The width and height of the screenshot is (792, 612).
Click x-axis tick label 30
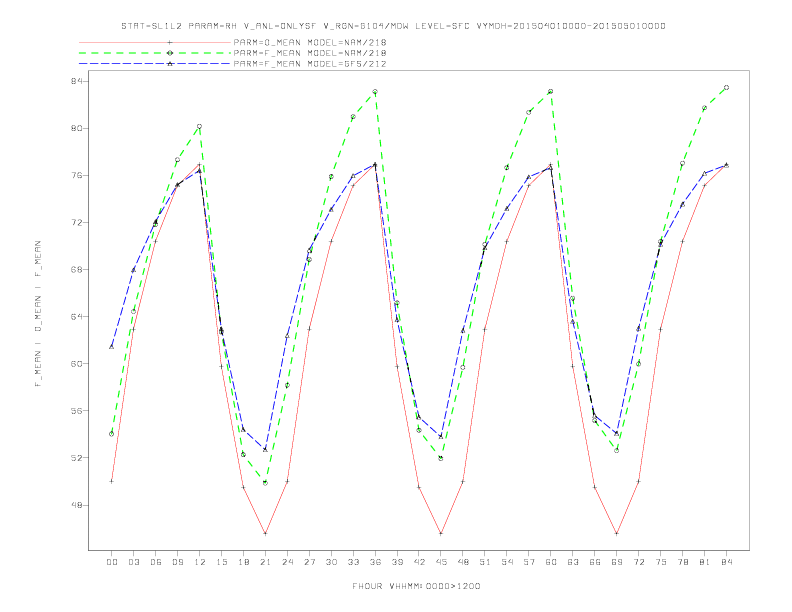(x=331, y=562)
